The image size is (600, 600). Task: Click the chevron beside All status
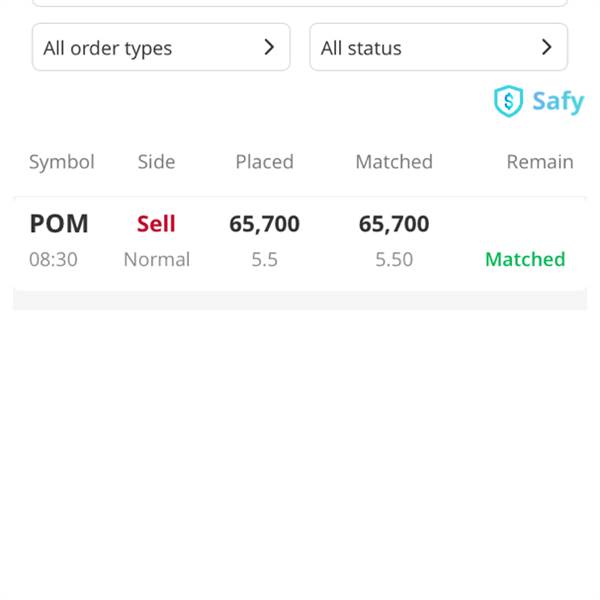click(x=546, y=47)
